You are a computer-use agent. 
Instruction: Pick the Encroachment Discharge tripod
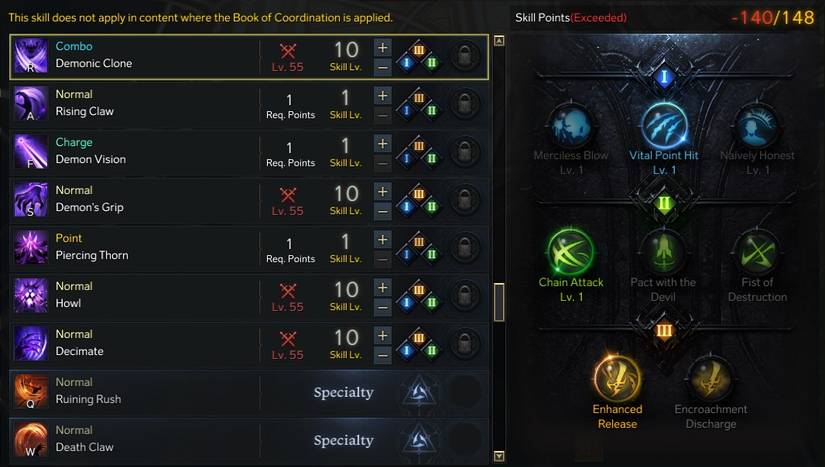pyautogui.click(x=710, y=378)
